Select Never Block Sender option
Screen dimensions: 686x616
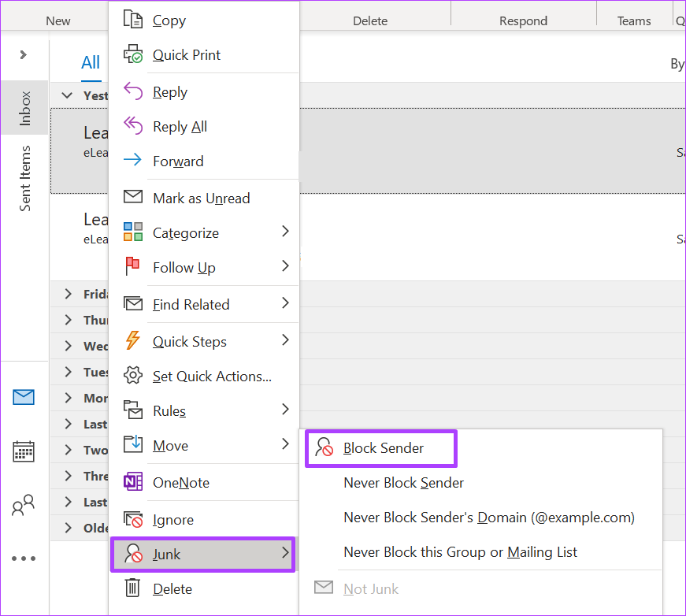coord(403,483)
